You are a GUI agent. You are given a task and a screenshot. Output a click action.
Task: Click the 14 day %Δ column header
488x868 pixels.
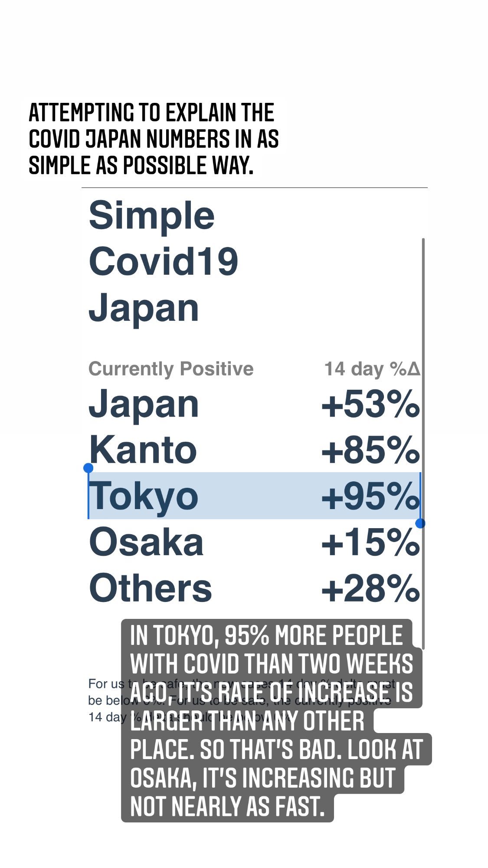point(372,369)
